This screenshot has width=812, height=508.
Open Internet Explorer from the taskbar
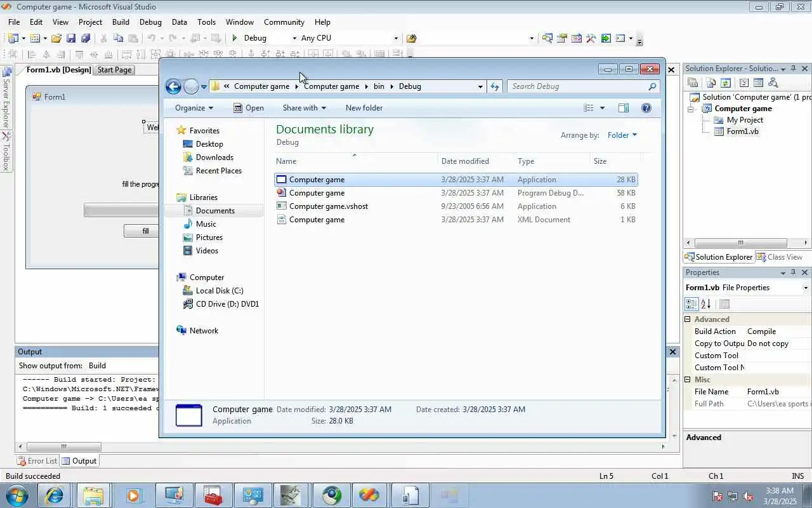click(55, 495)
